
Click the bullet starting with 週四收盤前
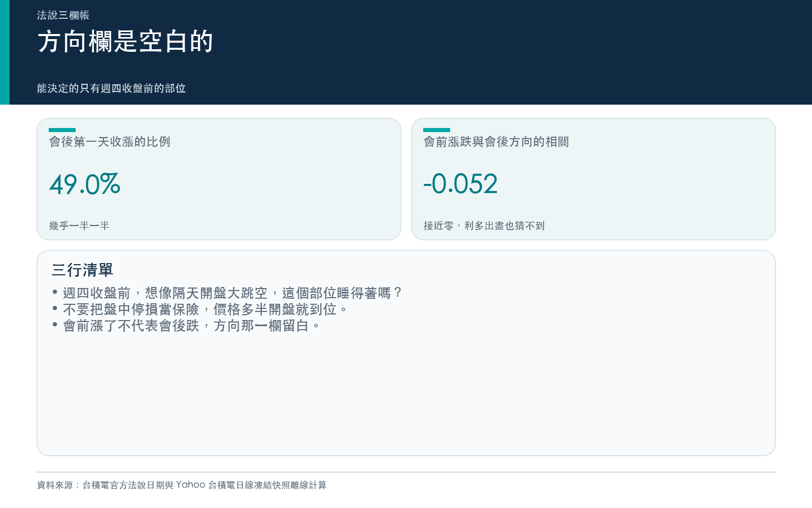pyautogui.click(x=227, y=293)
